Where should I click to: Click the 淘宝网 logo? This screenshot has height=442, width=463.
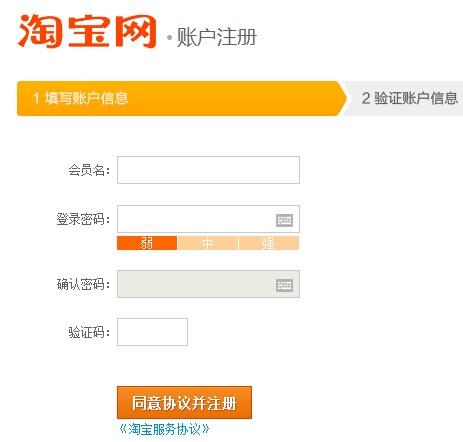click(87, 31)
